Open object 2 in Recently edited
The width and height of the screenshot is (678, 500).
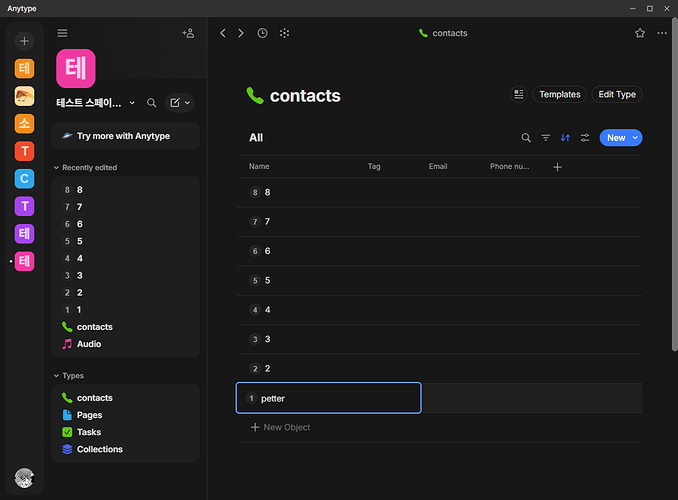coord(125,293)
